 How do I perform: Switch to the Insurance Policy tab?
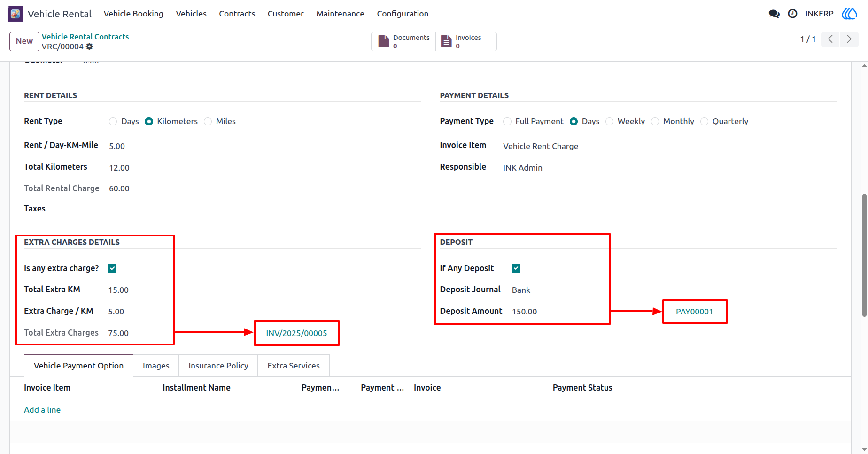218,366
